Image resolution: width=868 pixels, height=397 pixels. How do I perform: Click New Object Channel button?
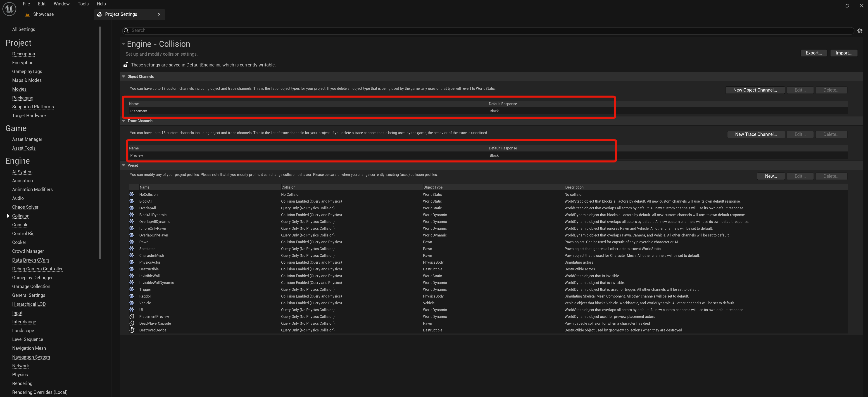[755, 90]
